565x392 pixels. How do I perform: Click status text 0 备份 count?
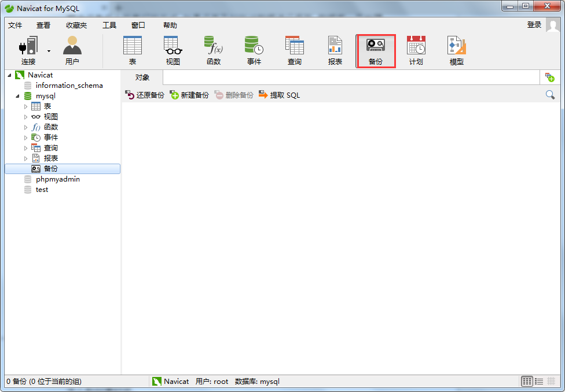(x=44, y=382)
